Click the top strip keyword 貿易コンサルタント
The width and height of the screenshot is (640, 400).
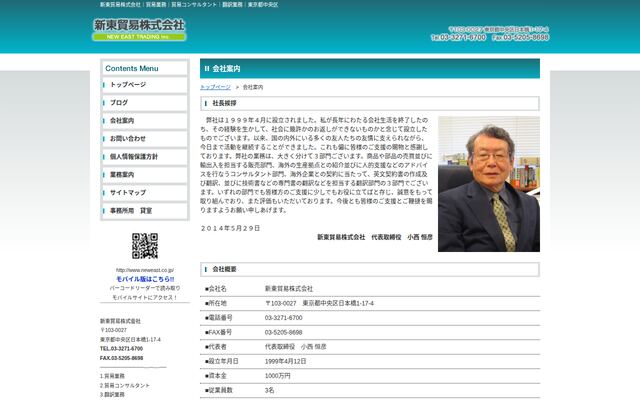coord(194,4)
